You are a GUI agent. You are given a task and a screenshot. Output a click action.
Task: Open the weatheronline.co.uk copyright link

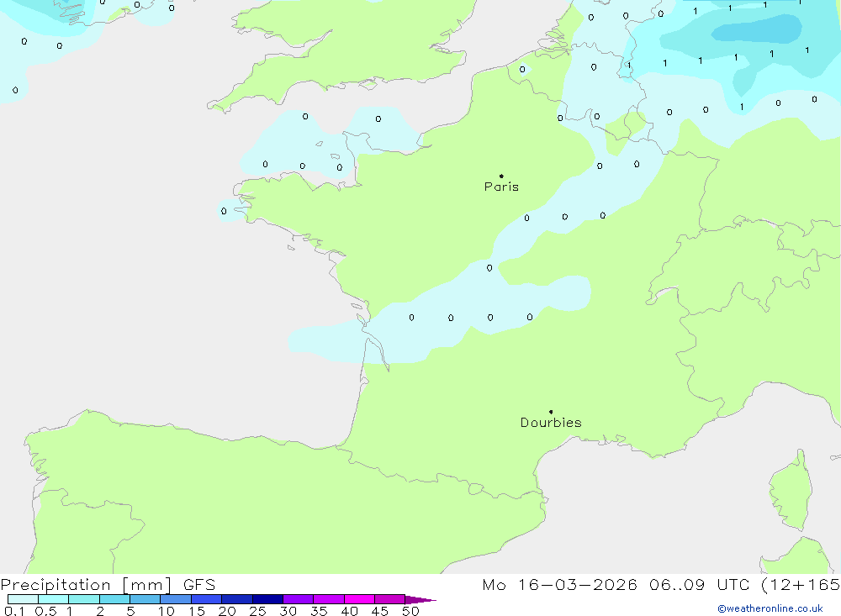[x=770, y=608]
